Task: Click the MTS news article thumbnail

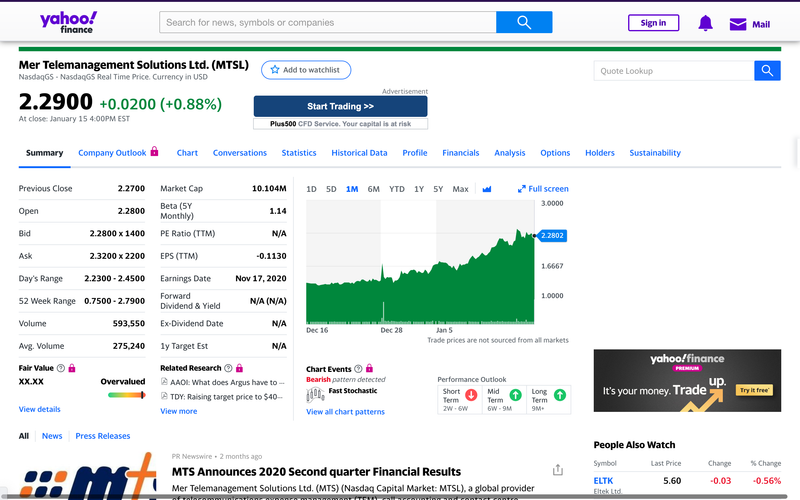Action: [x=87, y=474]
